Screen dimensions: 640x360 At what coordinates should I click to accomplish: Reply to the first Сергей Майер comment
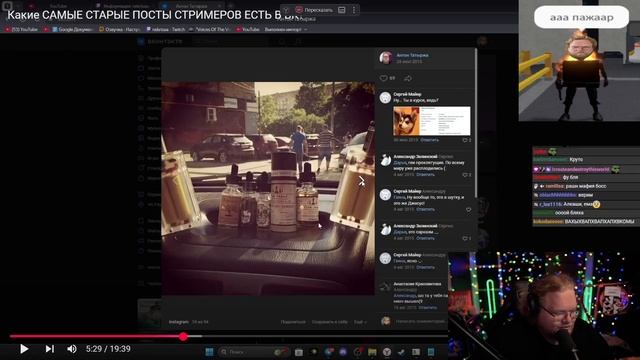click(429, 140)
